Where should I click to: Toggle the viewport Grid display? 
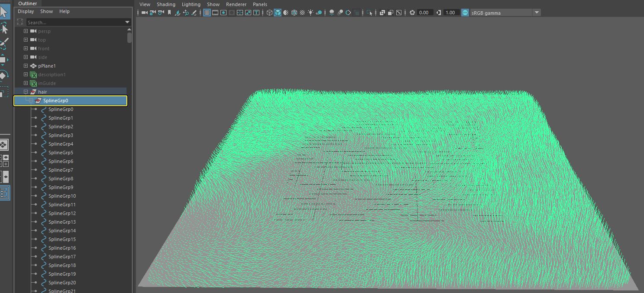[207, 13]
